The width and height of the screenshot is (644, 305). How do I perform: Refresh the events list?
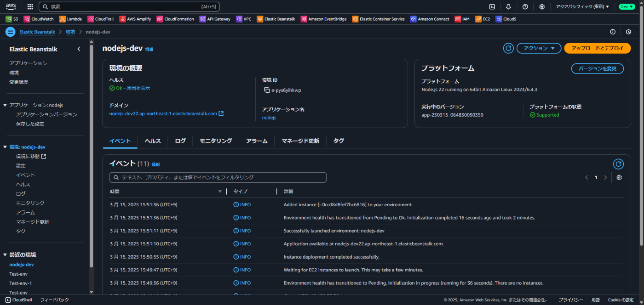coord(619,164)
